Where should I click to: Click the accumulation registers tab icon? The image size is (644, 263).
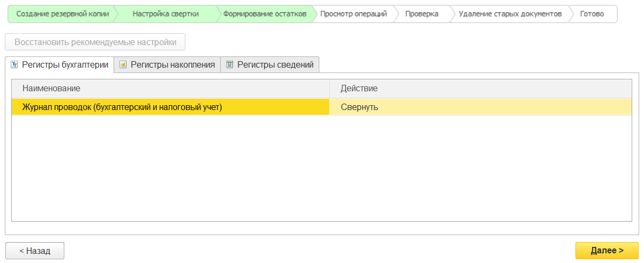[123, 65]
